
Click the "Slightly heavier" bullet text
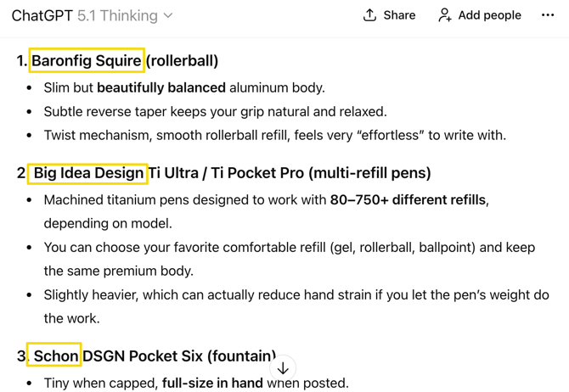point(296,295)
